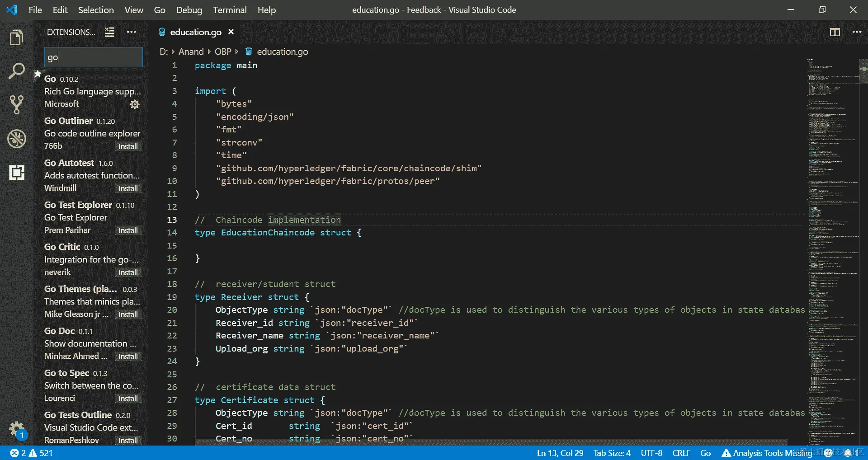This screenshot has width=868, height=460.
Task: Click the errors count in status bar
Action: tap(18, 453)
